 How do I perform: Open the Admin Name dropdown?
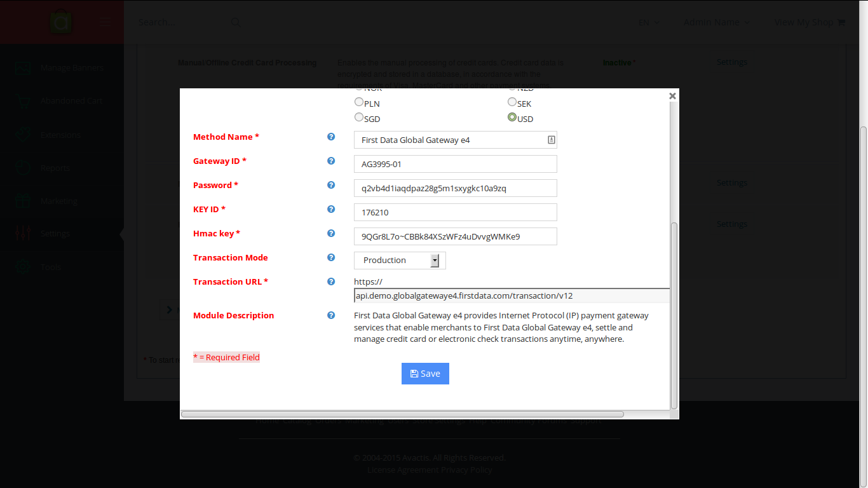[x=717, y=22]
